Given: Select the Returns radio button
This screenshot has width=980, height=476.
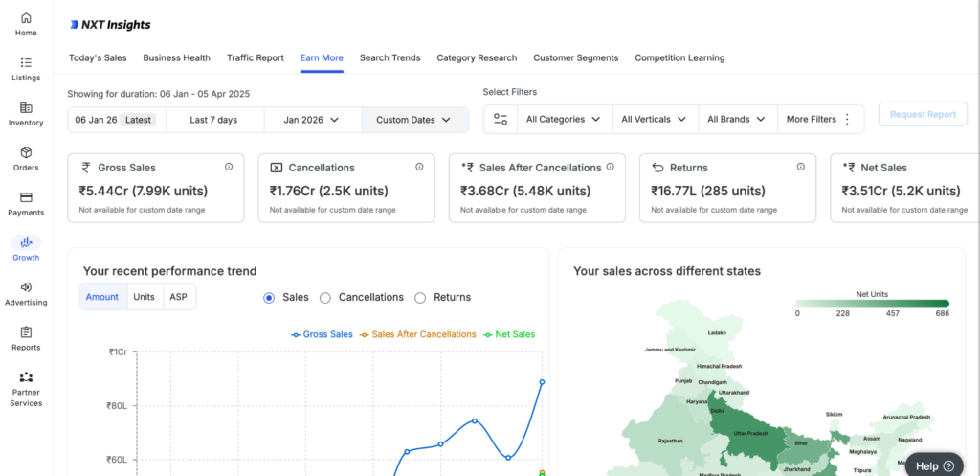Looking at the screenshot, I should point(420,298).
